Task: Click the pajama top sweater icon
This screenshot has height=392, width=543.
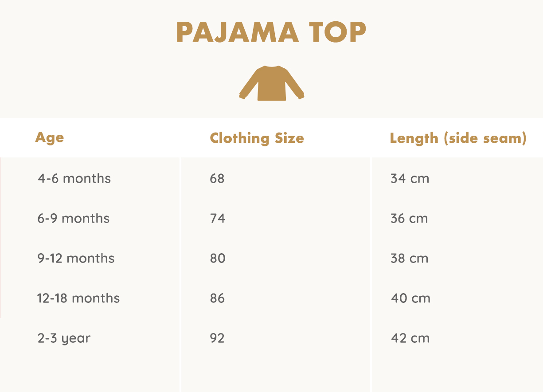Action: pyautogui.click(x=271, y=84)
